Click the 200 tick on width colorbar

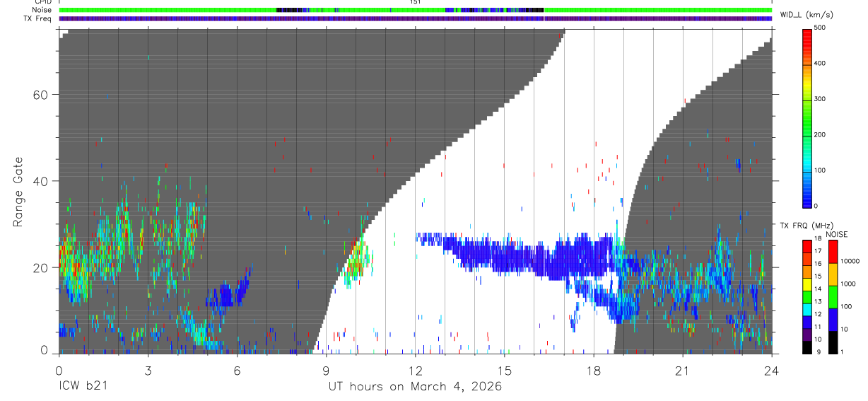click(820, 134)
